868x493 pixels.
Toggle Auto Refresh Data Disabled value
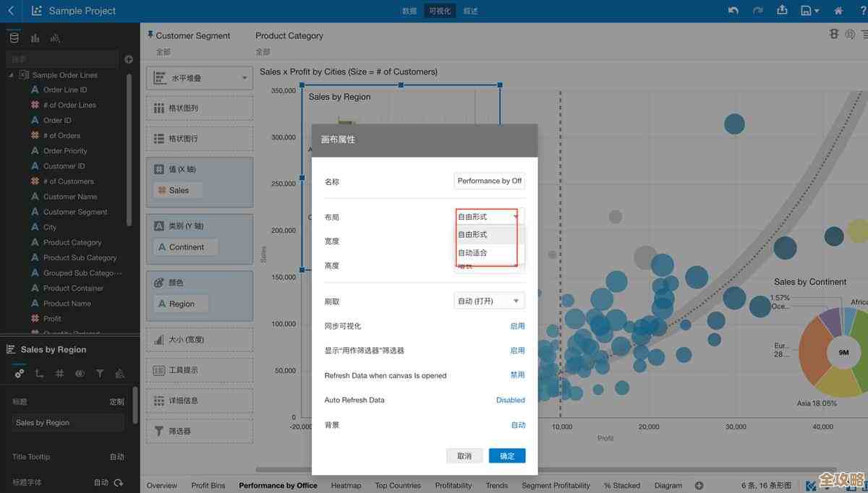coord(510,400)
